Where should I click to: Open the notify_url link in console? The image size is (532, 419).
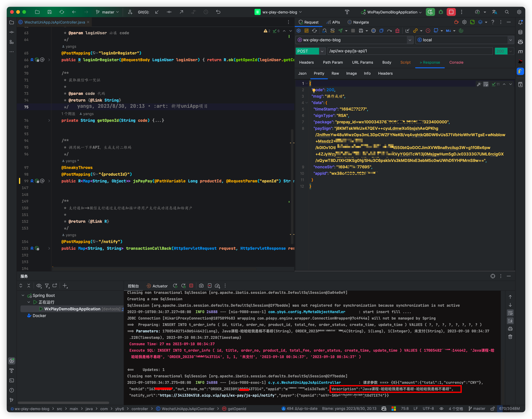pos(217,395)
